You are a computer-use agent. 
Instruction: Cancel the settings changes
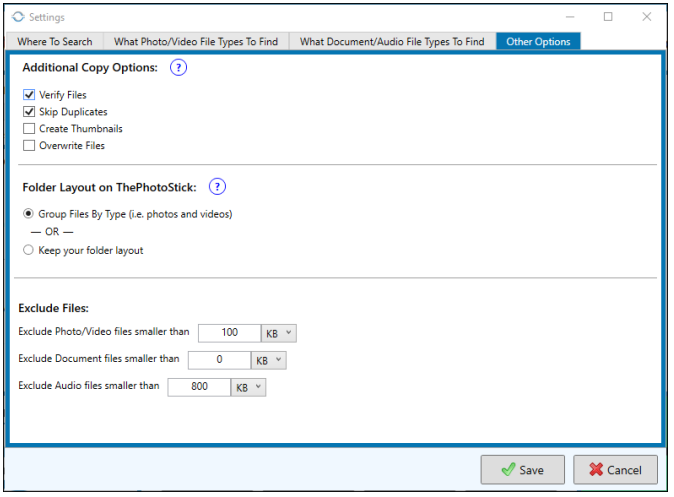click(x=616, y=470)
